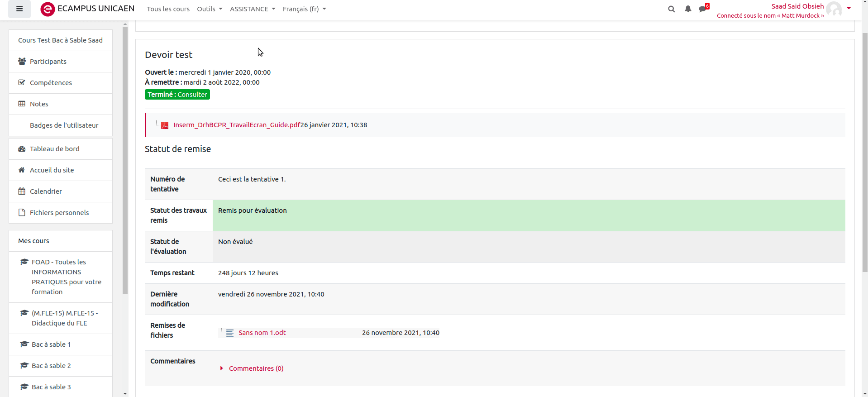868x397 pixels.
Task: Go to Participants in the sidebar
Action: (x=48, y=62)
